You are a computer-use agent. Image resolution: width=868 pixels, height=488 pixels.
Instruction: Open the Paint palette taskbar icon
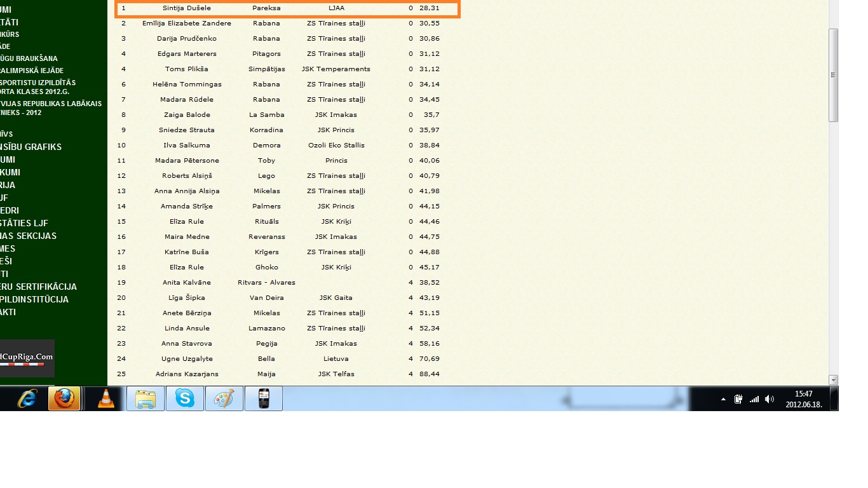224,399
